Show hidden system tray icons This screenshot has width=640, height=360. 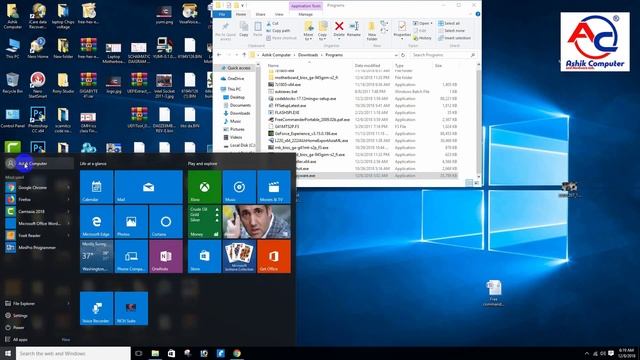[587, 353]
